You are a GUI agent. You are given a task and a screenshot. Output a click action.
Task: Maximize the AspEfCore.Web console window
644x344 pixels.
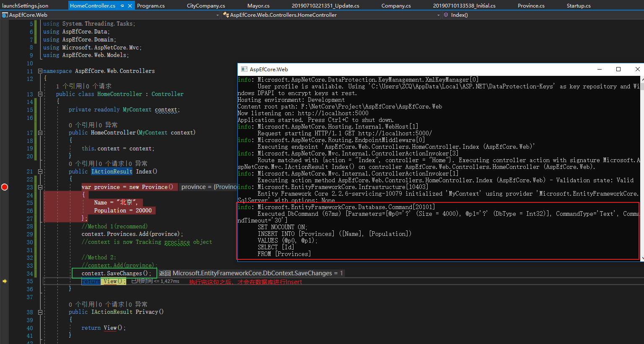(618, 69)
